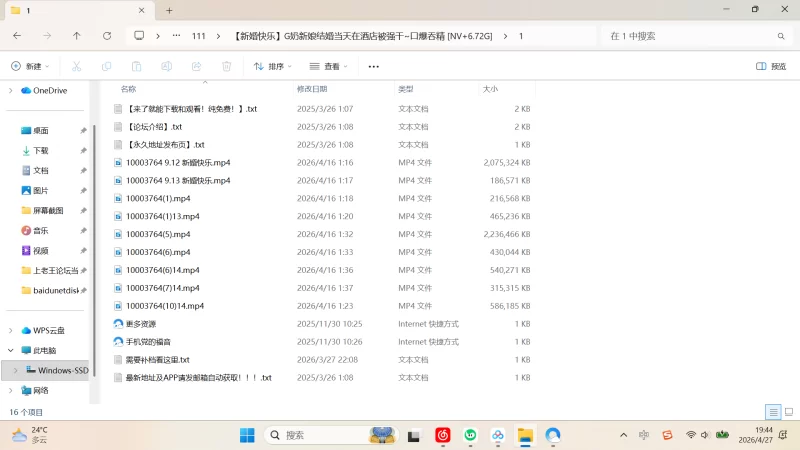The image size is (800, 450).
Task: Click the Delete trash can icon
Action: 227,66
